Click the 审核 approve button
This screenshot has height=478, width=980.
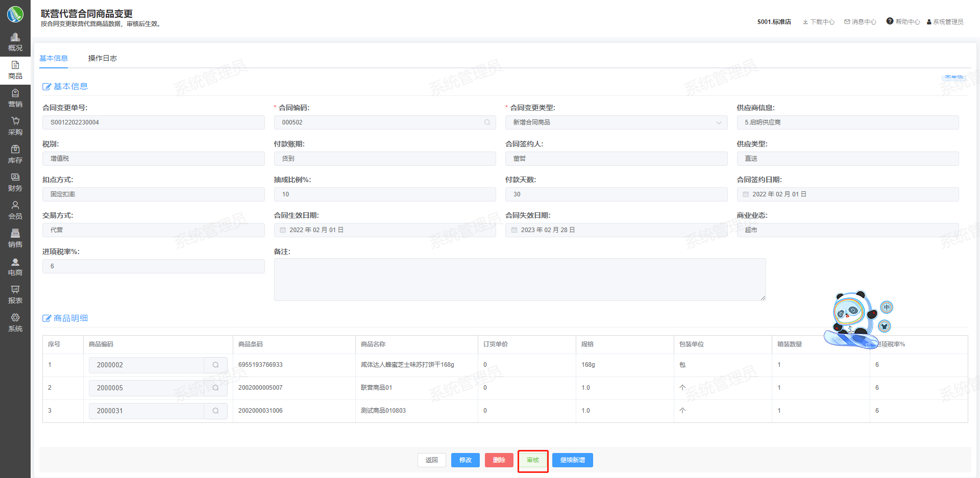[x=533, y=460]
